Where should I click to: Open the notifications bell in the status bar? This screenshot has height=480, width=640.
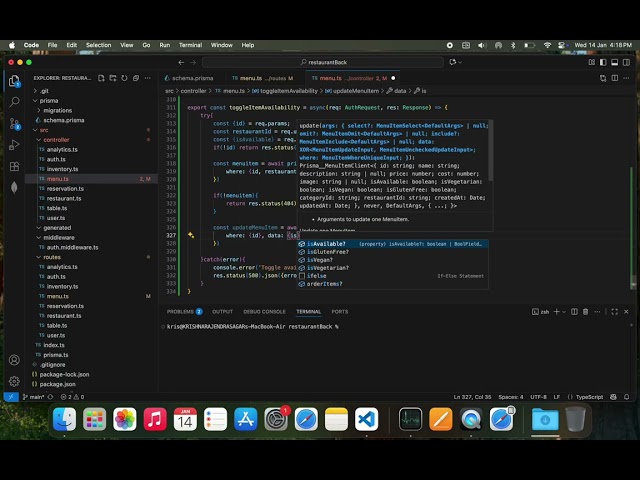pos(627,397)
